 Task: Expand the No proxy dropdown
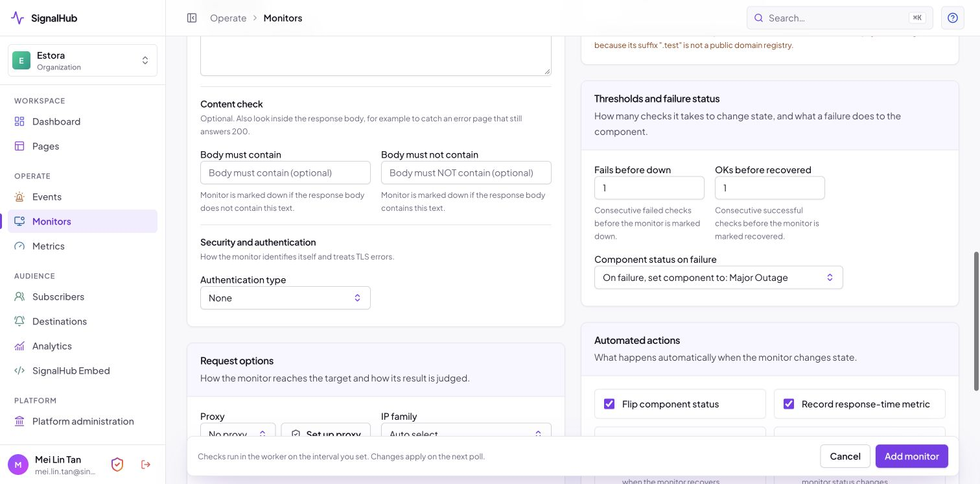click(238, 430)
